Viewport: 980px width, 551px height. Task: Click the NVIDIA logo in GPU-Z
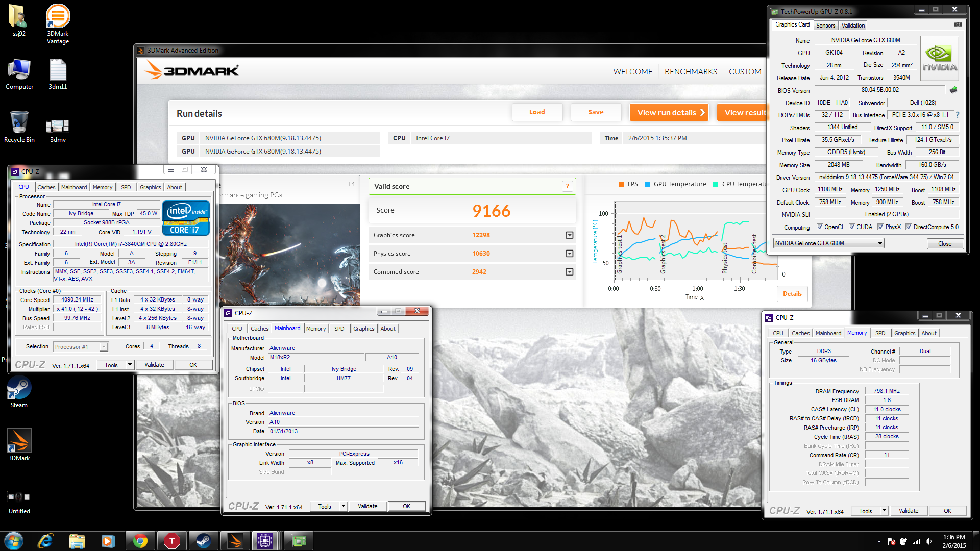coord(940,59)
